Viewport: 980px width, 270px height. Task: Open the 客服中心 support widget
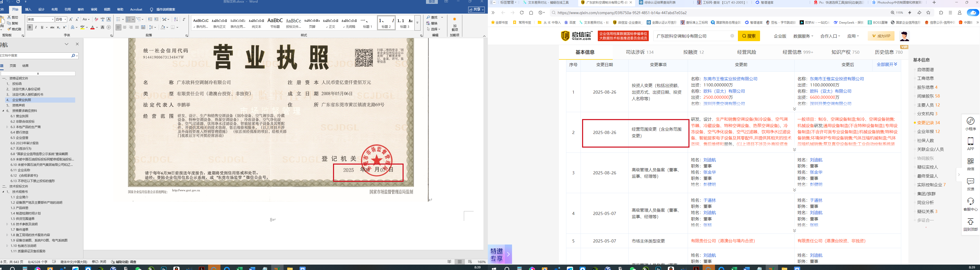pos(970,204)
